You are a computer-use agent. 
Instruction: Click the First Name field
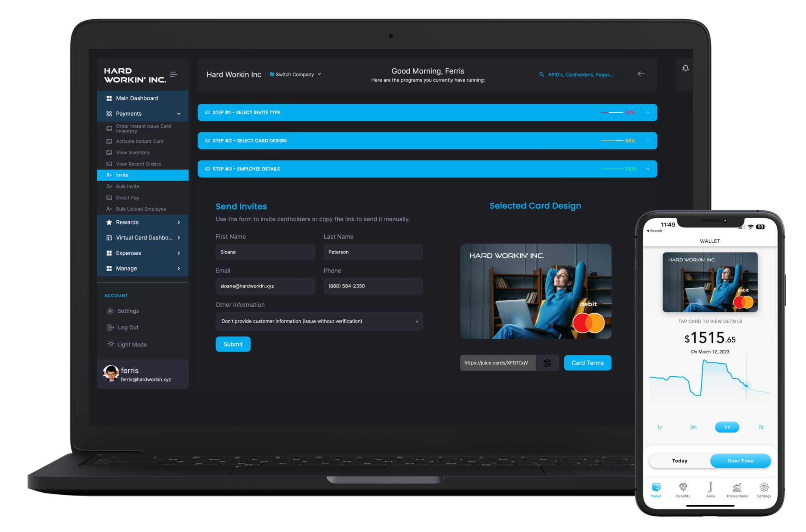pyautogui.click(x=265, y=252)
